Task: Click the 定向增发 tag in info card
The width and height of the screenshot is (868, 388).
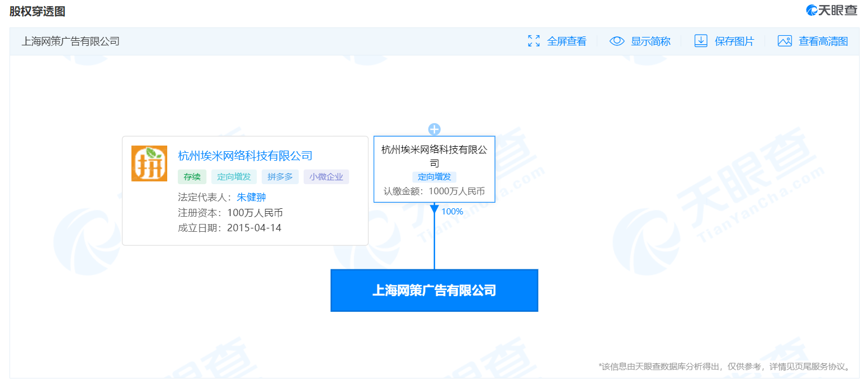Action: (234, 177)
